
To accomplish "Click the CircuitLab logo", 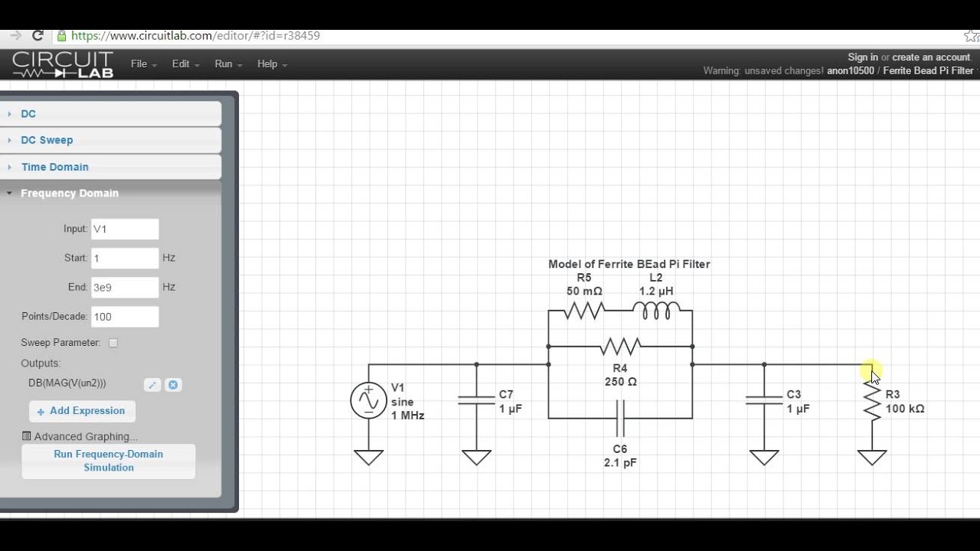I will [x=63, y=64].
